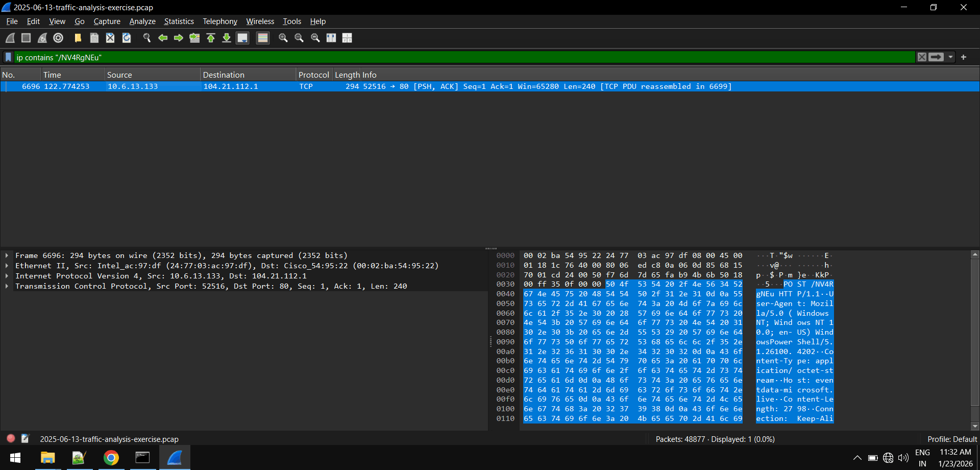
Task: Open the display filter history dropdown
Action: pos(950,57)
